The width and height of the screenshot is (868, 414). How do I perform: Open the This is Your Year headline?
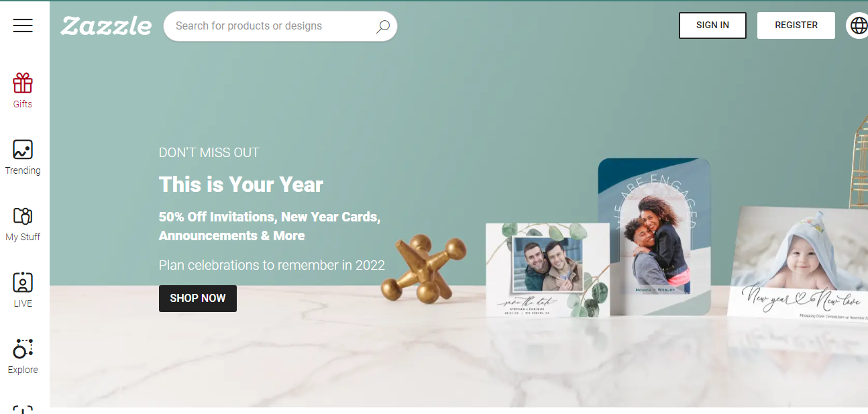(241, 185)
